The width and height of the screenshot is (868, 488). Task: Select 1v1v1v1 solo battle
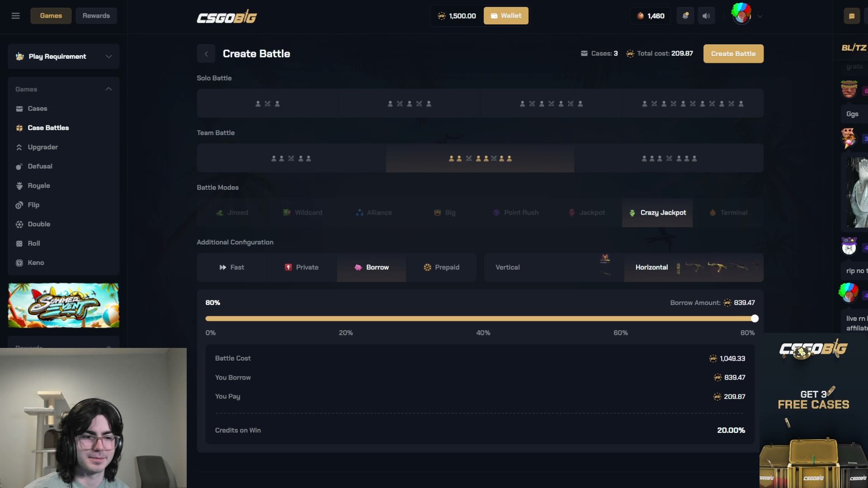(551, 103)
